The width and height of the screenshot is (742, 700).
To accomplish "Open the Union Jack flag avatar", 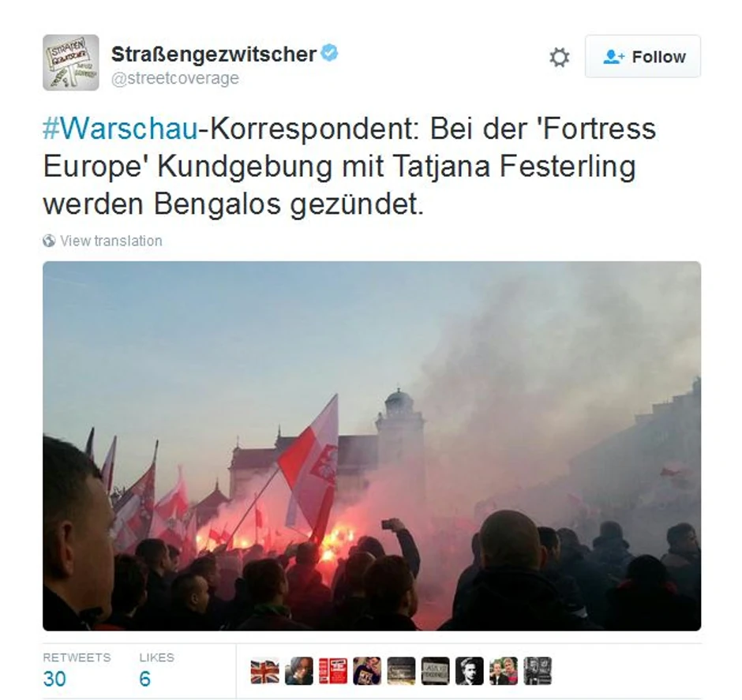I will point(265,671).
